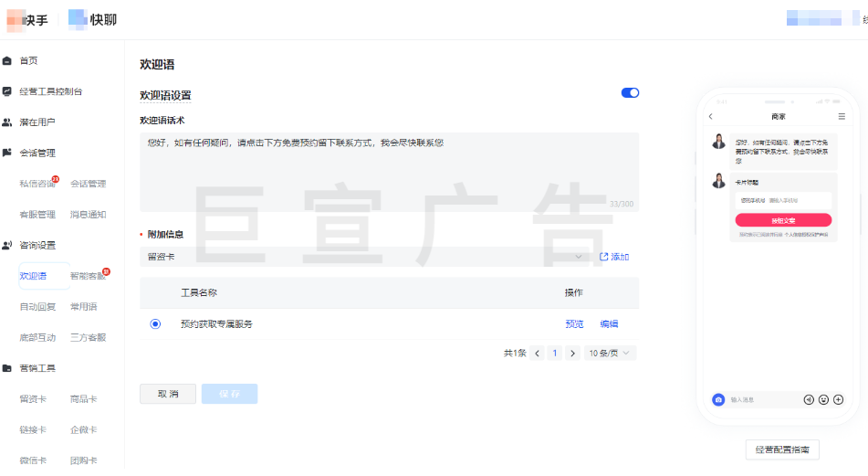
Task: Open the 10 条/页 page size dropdown
Action: coord(610,353)
